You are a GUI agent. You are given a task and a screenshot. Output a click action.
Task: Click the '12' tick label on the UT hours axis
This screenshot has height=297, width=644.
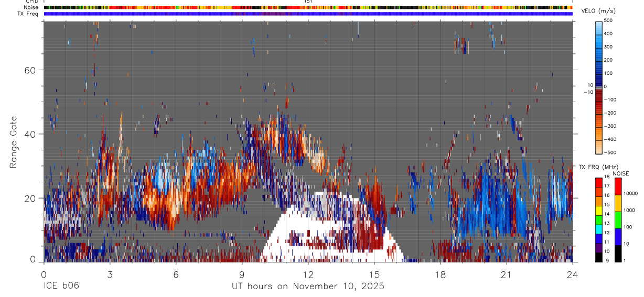point(308,274)
